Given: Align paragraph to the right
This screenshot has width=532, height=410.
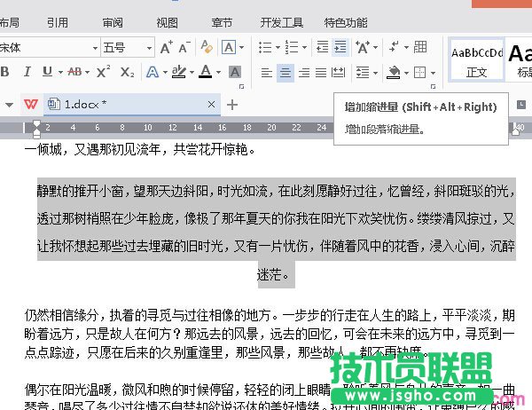Looking at the screenshot, I should (x=304, y=73).
